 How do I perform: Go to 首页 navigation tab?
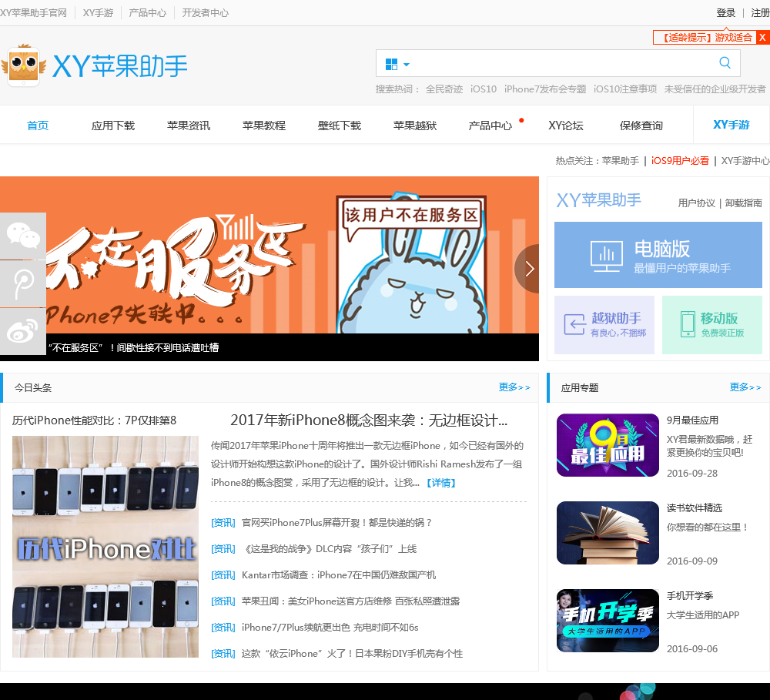(x=38, y=126)
